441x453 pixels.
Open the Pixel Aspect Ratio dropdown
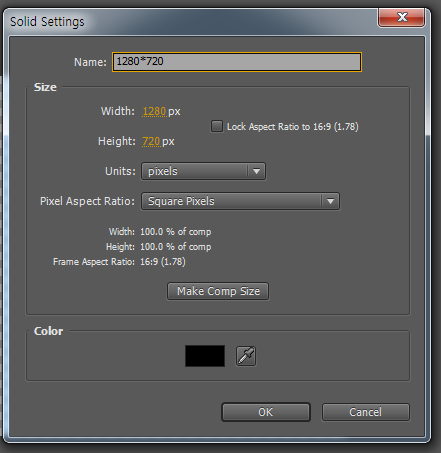point(240,201)
